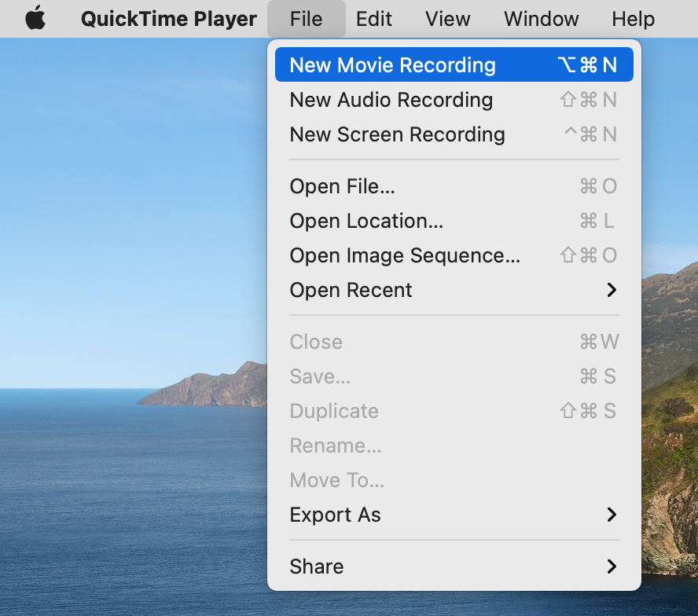Click the File menu title
The width and height of the screenshot is (698, 616).
tap(307, 19)
